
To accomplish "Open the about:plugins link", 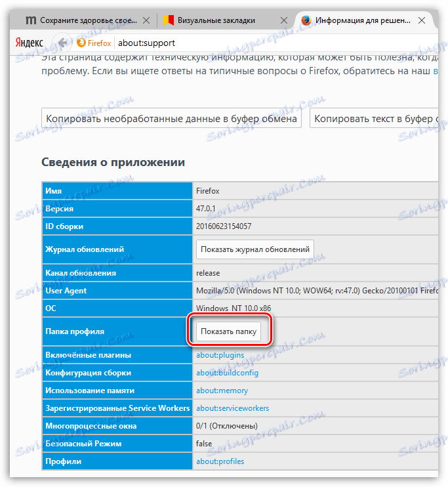I will 220,355.
